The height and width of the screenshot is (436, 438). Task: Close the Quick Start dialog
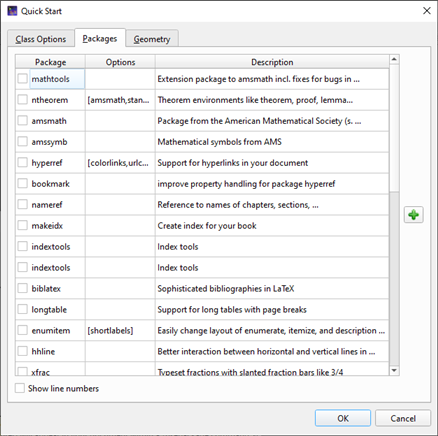427,11
